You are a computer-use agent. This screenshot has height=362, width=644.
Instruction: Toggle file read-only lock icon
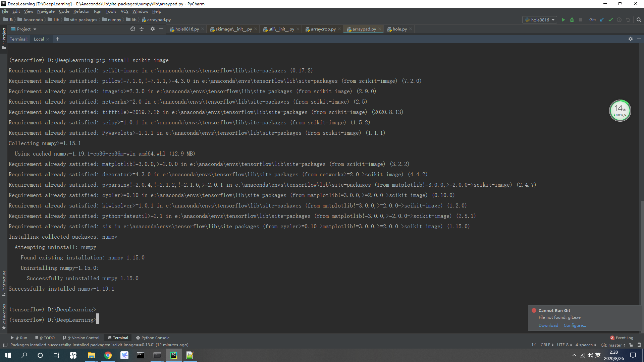(x=631, y=345)
